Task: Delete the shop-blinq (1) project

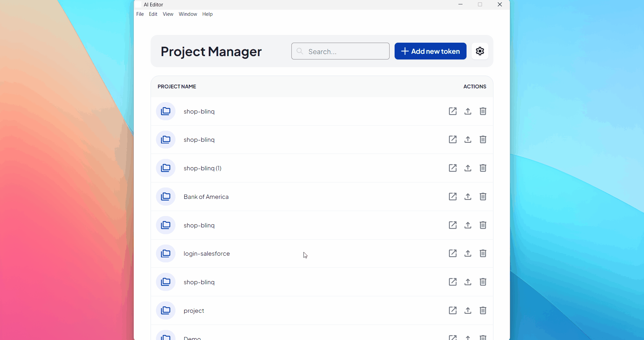Action: 483,168
